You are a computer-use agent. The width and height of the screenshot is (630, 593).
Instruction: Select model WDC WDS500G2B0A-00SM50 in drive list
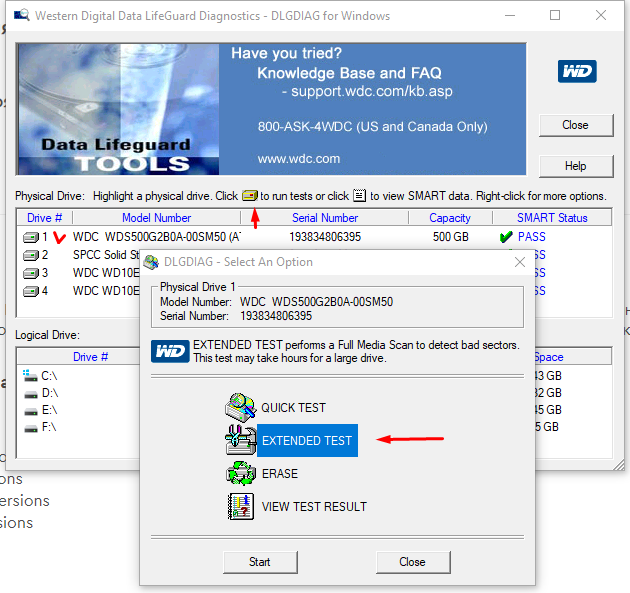coord(157,237)
